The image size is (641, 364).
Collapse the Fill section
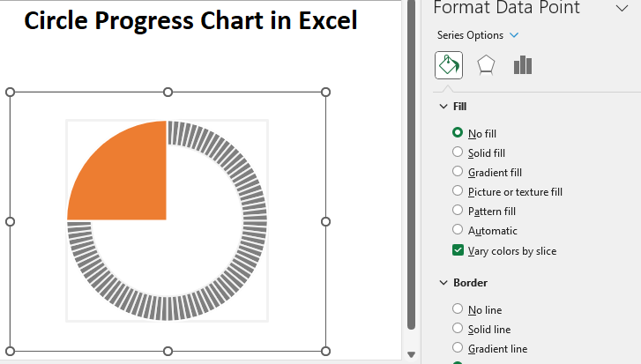point(443,107)
